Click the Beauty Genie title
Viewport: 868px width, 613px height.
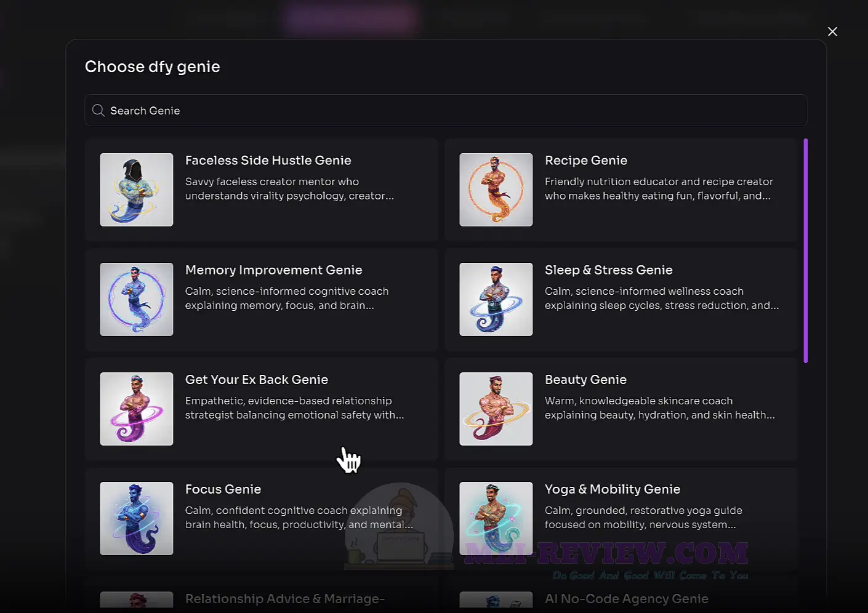(585, 380)
